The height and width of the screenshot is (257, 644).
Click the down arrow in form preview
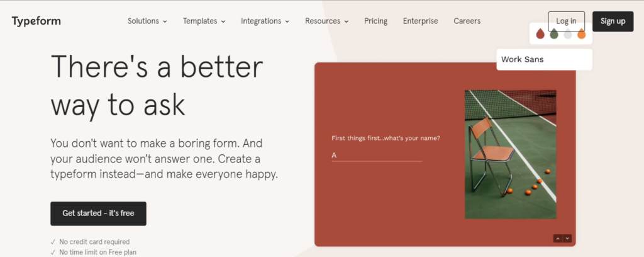(x=567, y=238)
